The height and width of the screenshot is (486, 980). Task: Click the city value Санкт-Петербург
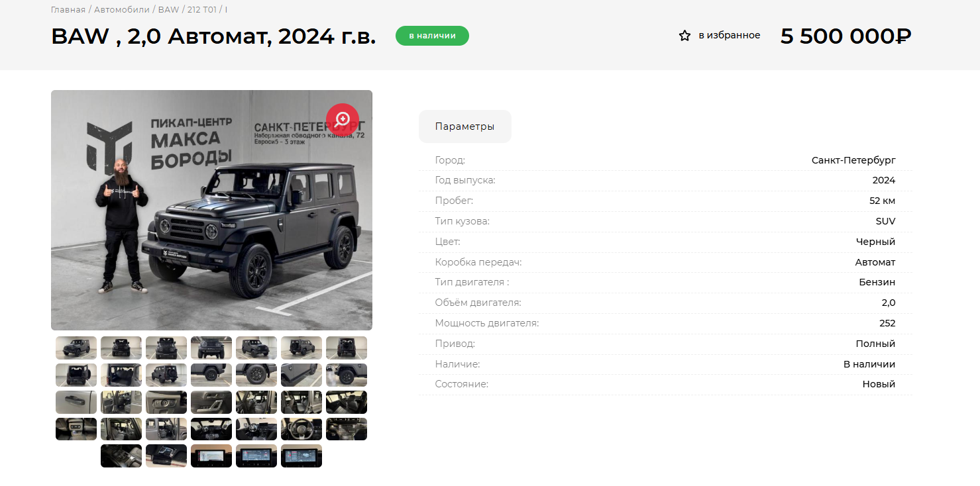click(853, 160)
